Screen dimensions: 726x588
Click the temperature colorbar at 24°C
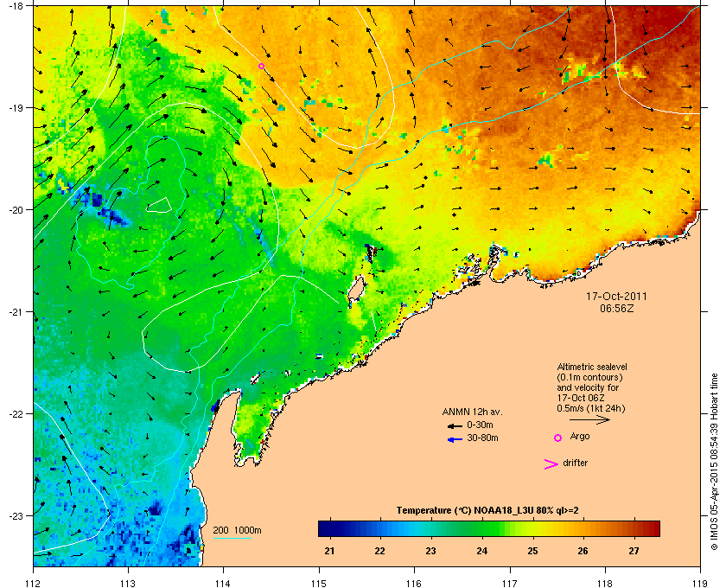482,528
